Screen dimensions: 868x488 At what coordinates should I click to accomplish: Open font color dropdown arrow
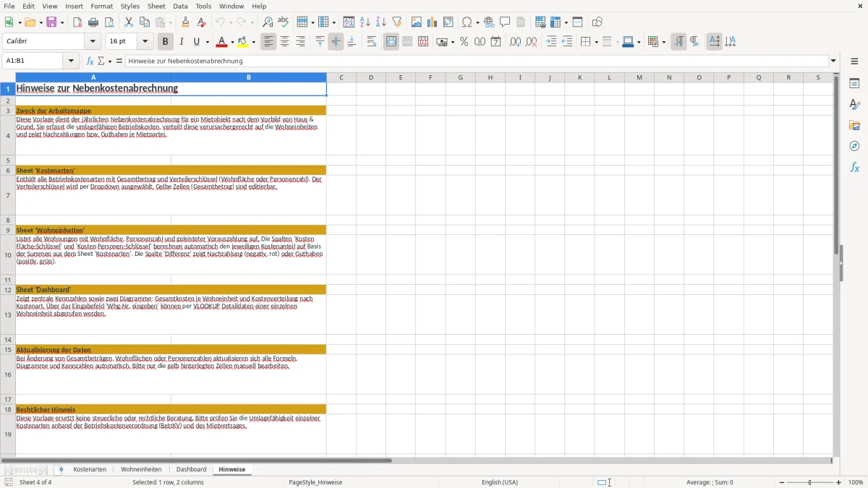click(x=232, y=42)
